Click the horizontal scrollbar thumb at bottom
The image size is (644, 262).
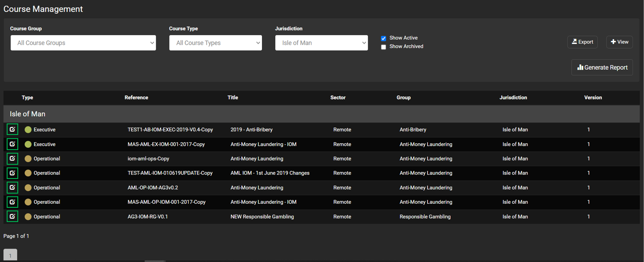pos(155,261)
